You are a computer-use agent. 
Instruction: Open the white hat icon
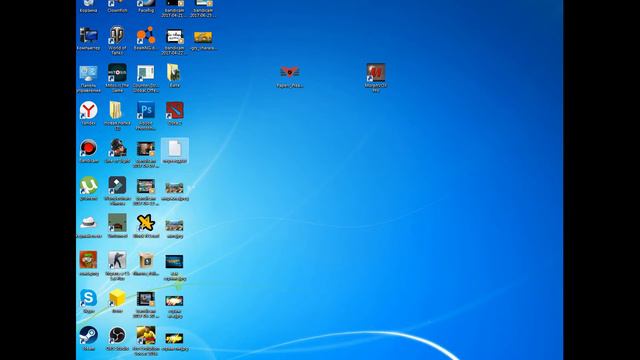pyautogui.click(x=89, y=223)
